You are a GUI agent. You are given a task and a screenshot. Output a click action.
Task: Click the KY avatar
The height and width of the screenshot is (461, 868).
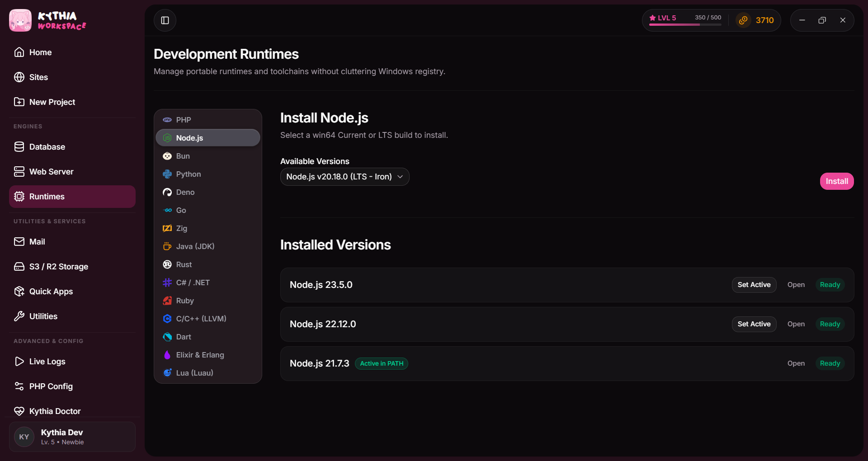[x=24, y=437]
